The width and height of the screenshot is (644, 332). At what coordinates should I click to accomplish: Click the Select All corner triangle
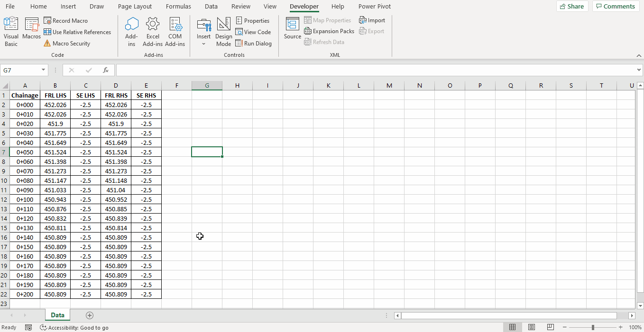coord(5,86)
